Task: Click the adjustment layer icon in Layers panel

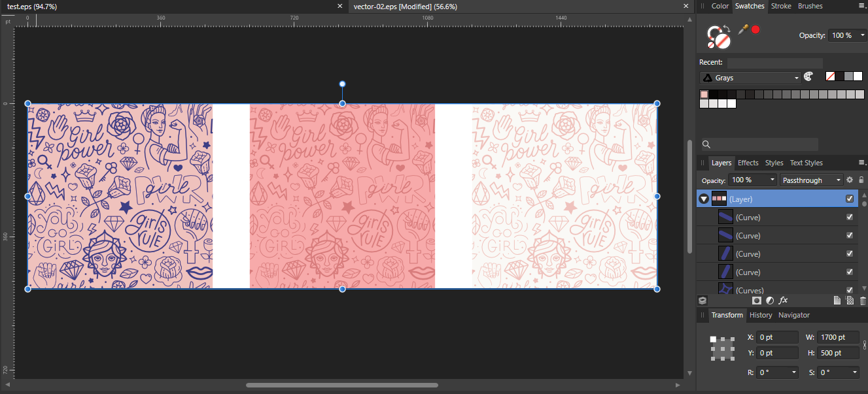Action: tap(770, 300)
